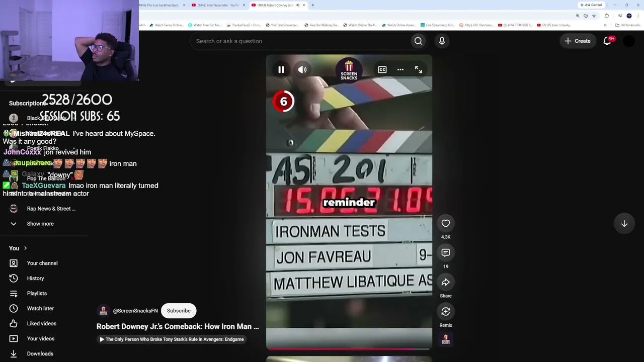The width and height of the screenshot is (644, 362).
Task: Share this Short
Action: tap(446, 282)
